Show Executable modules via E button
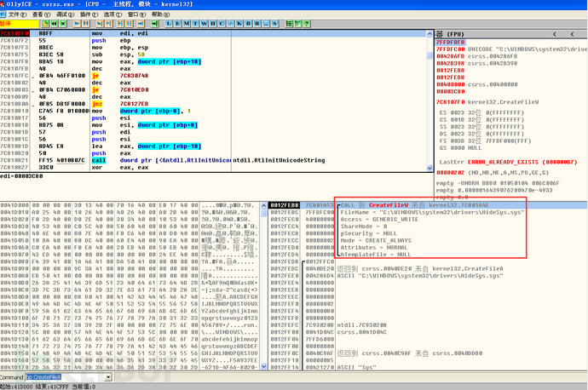Viewport: 588px width, 390px height. pos(178,24)
